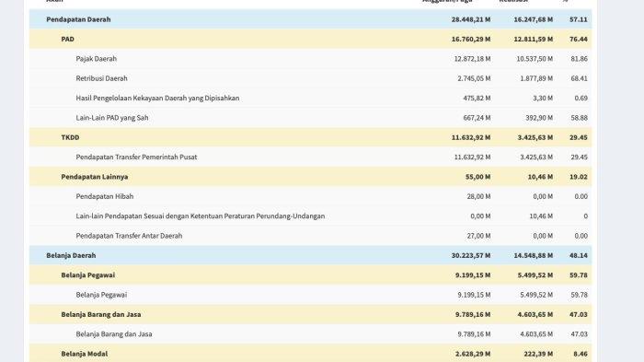The image size is (644, 362).
Task: Click the bold Belanja Pegawai group
Action: [x=311, y=275]
